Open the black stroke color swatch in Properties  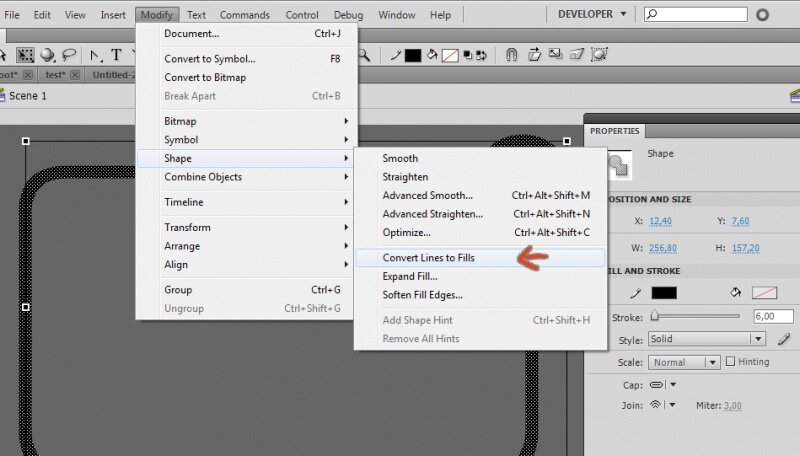click(664, 293)
